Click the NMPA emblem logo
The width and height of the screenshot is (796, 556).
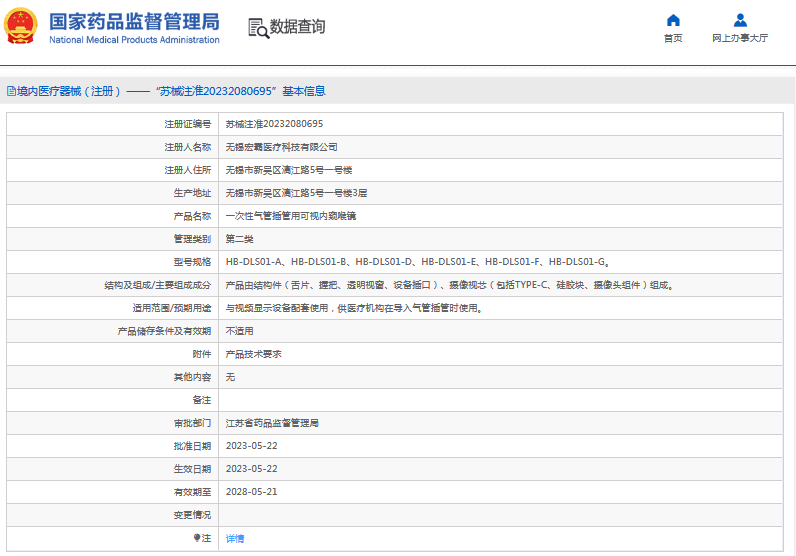point(23,26)
